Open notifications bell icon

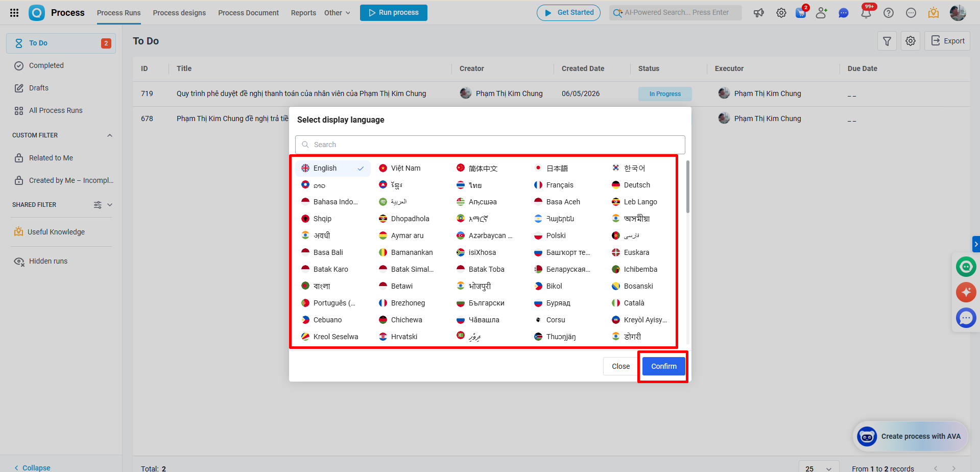pyautogui.click(x=866, y=13)
